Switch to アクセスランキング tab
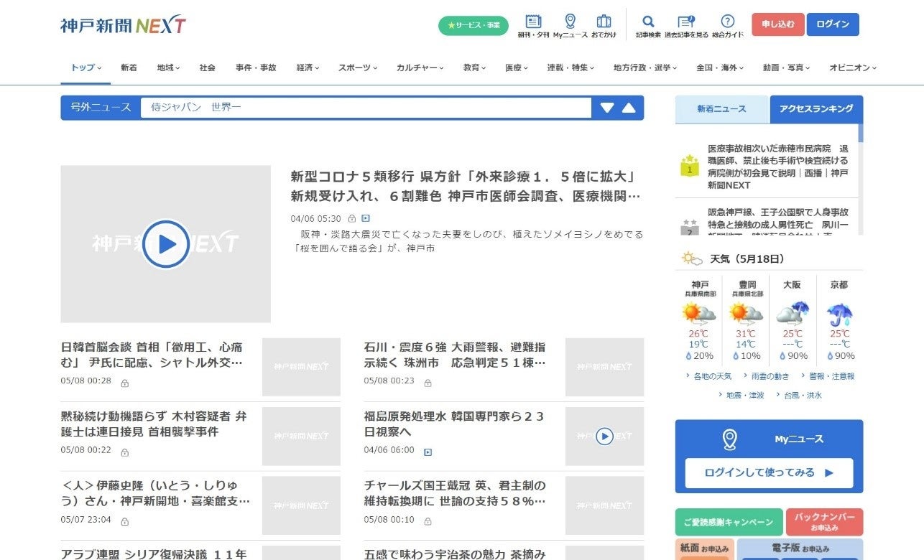The height and width of the screenshot is (560, 924). pyautogui.click(x=816, y=109)
